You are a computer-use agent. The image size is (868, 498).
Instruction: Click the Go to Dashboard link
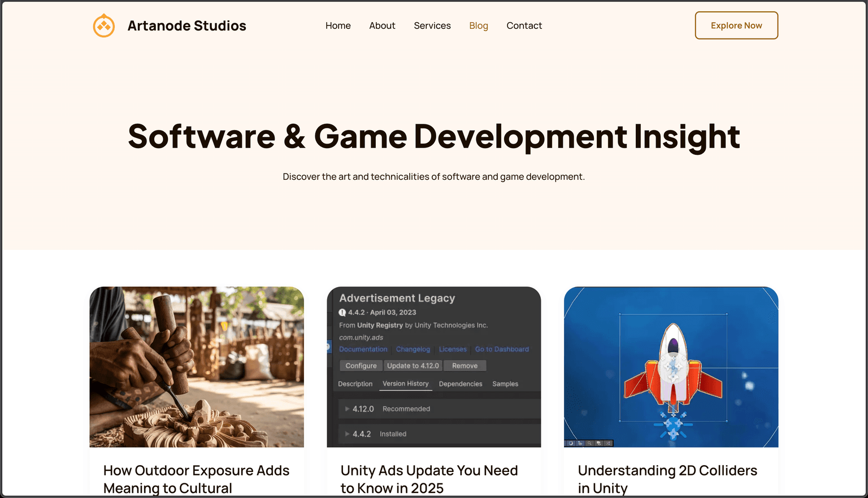coord(502,349)
